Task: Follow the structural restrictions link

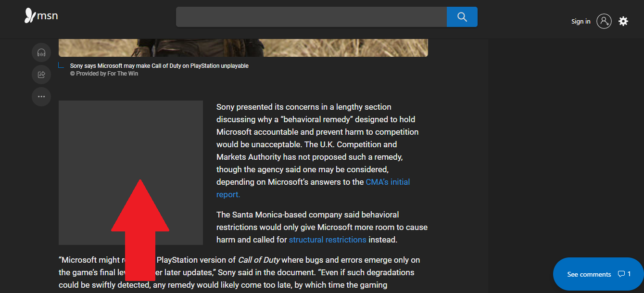Action: (328, 239)
